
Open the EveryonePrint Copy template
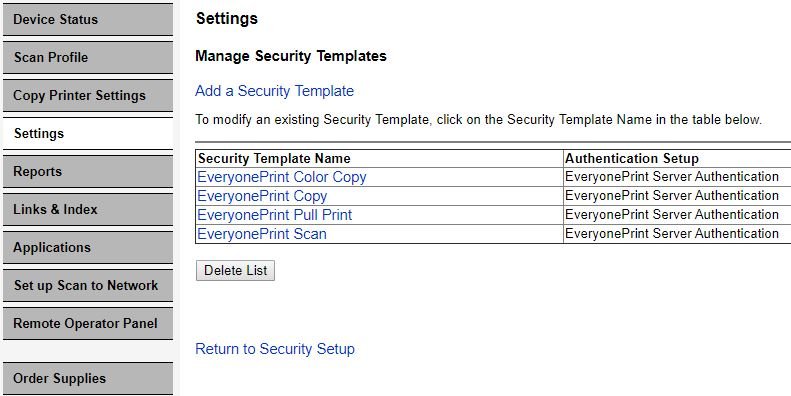point(262,196)
